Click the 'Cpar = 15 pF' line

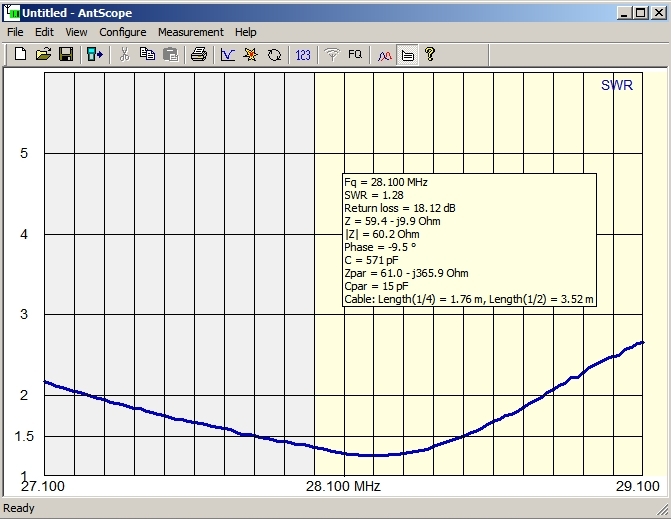click(x=376, y=286)
